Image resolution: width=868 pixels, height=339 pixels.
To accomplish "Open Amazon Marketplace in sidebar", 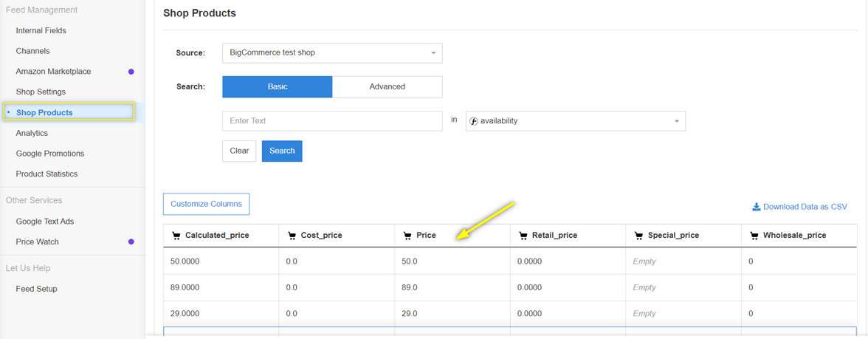I will (54, 72).
